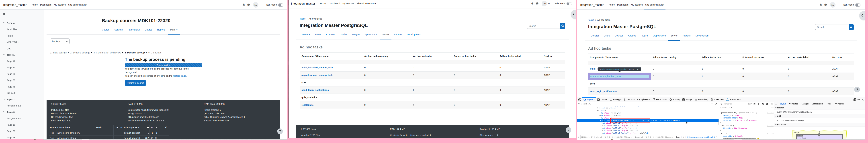The width and height of the screenshot is (868, 143).
Task: Switch to Network tab in DevTools
Action: (x=629, y=100)
